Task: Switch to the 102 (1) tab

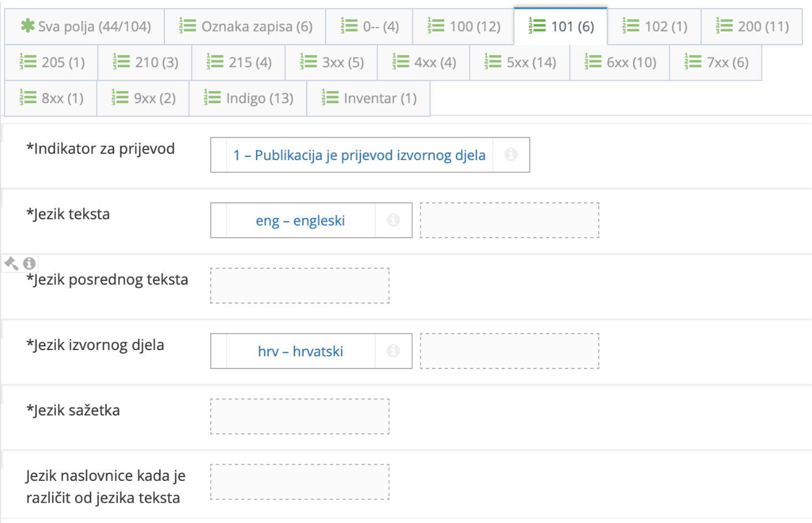Action: [x=653, y=26]
